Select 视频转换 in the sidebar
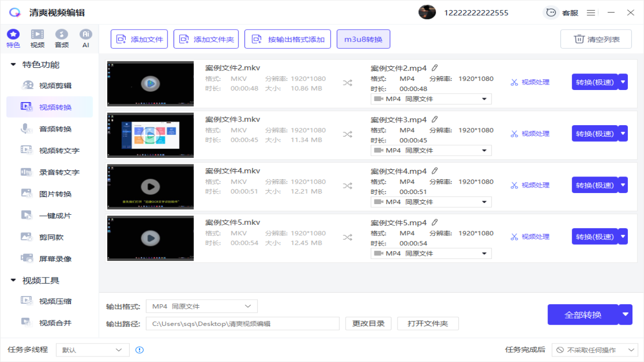 pyautogui.click(x=49, y=107)
